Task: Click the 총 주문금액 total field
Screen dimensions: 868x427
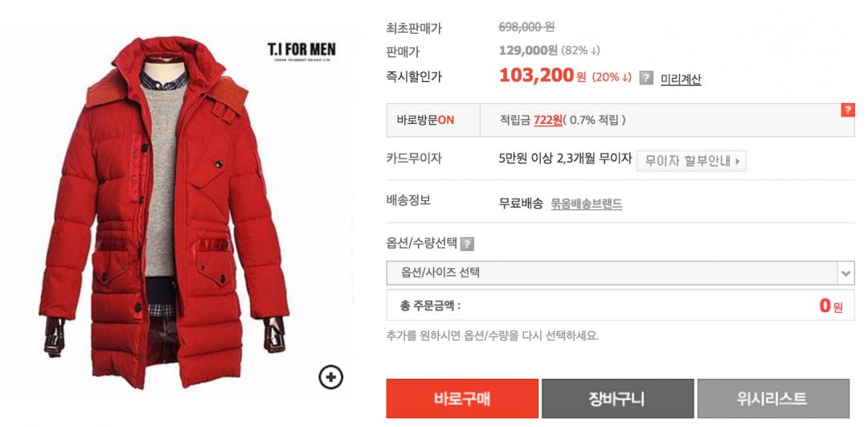Action: [x=620, y=305]
